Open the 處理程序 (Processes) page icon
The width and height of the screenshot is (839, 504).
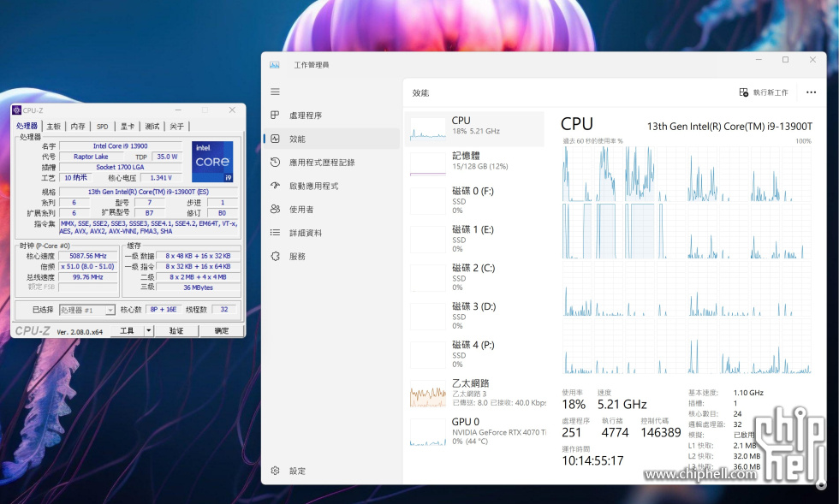click(275, 115)
